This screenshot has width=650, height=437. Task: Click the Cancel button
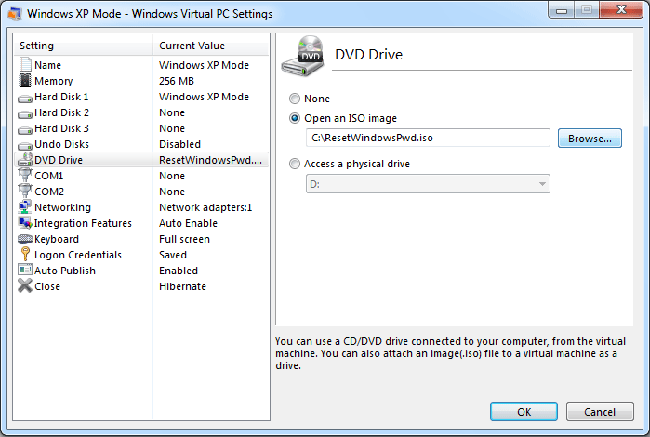click(x=599, y=411)
